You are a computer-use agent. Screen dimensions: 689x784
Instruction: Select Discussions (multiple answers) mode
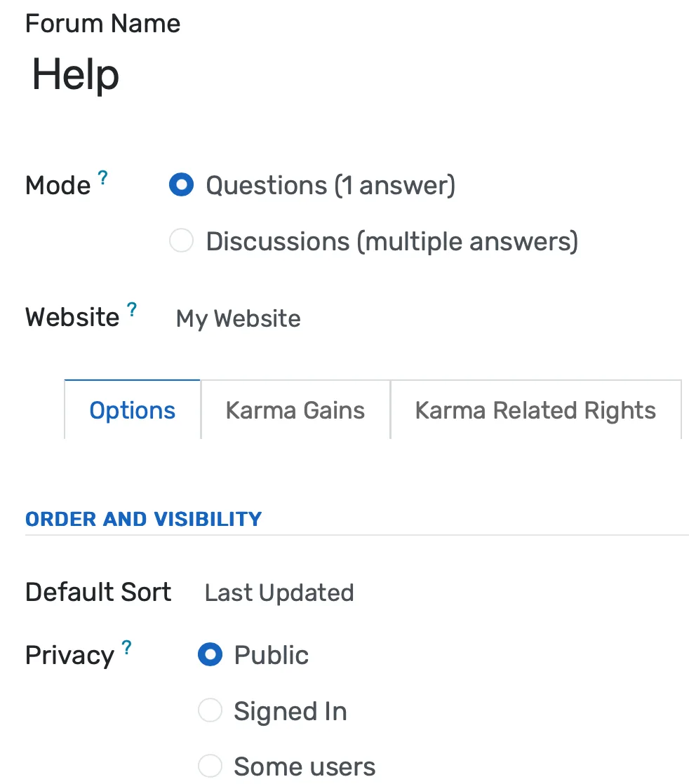coord(181,241)
